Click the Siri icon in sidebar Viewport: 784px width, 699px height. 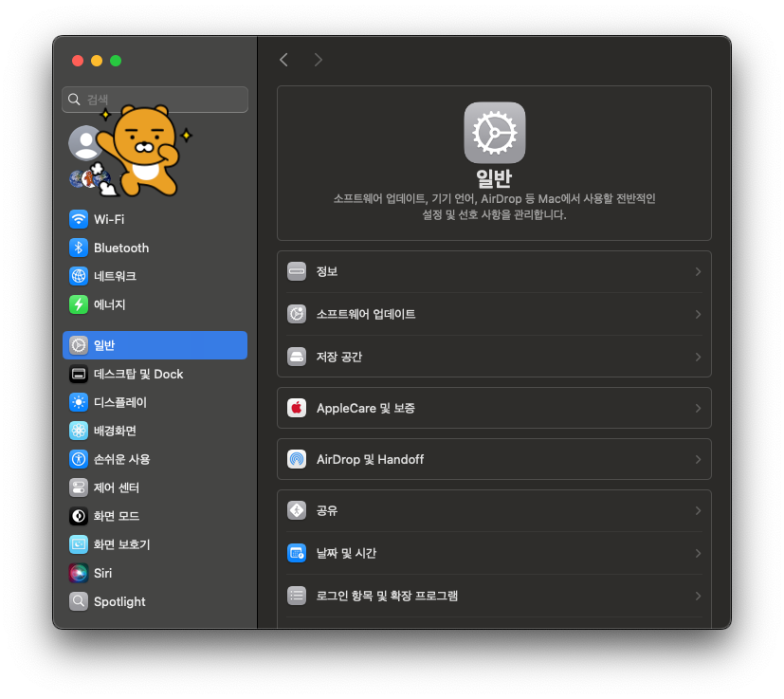coord(79,573)
